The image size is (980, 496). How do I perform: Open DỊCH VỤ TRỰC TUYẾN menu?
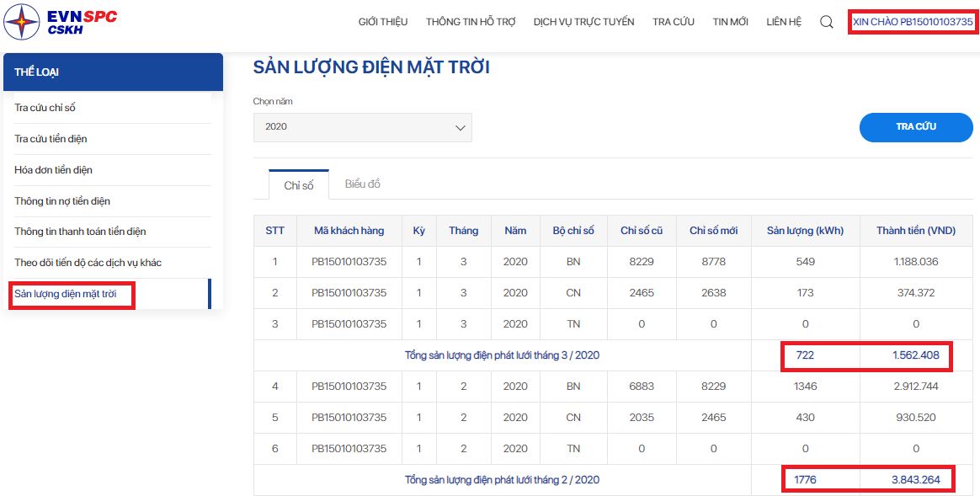[583, 22]
